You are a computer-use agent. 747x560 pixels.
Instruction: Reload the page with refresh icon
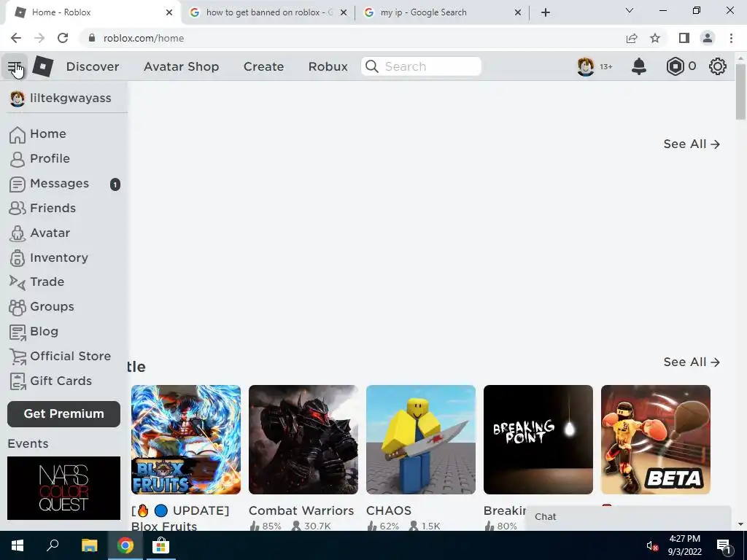click(x=63, y=38)
